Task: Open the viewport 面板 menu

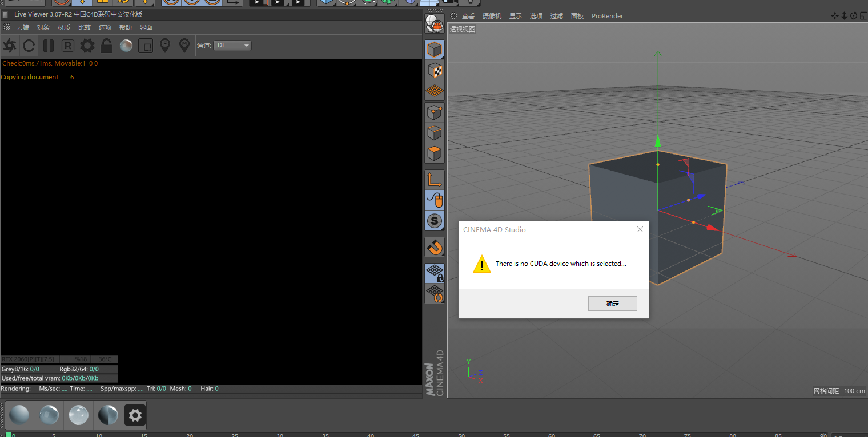Action: coord(577,16)
